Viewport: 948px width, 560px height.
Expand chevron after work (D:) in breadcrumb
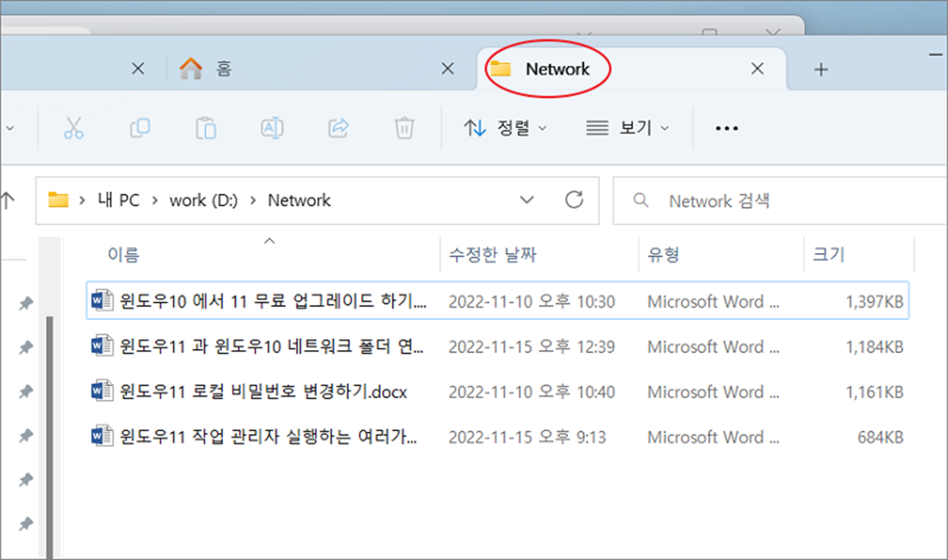click(253, 200)
